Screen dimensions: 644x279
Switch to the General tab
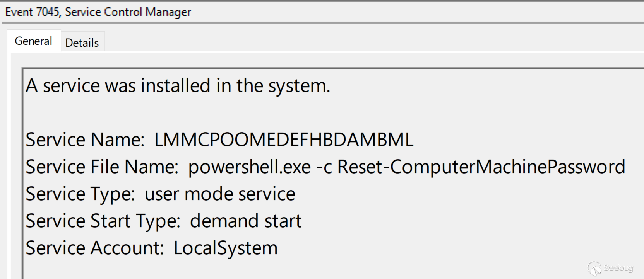(33, 41)
